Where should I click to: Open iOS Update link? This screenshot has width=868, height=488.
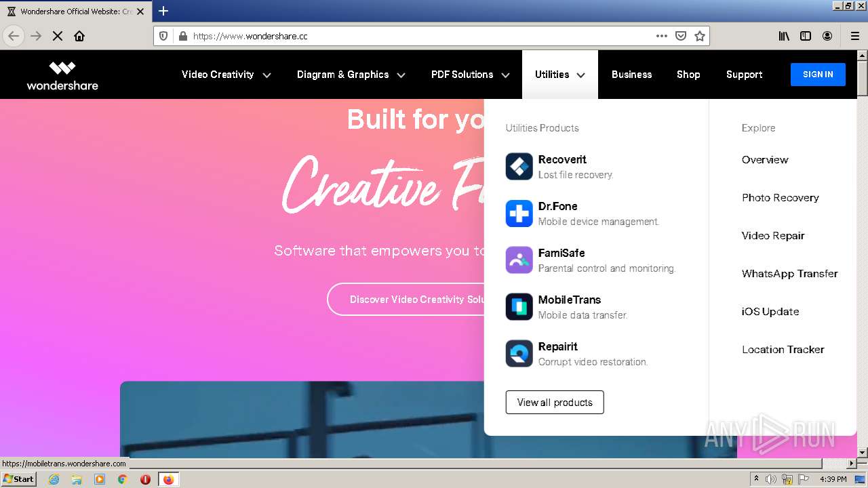770,312
